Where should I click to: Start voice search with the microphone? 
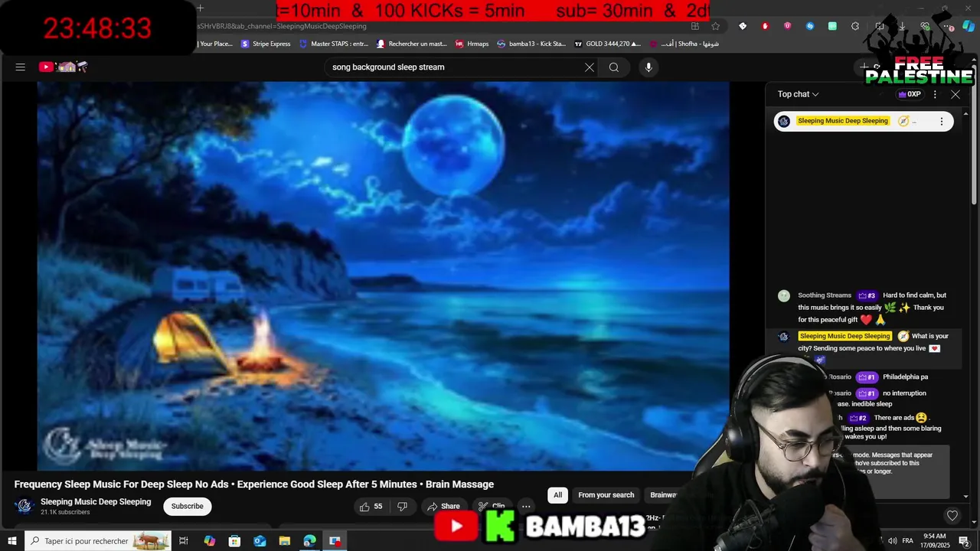pos(648,67)
